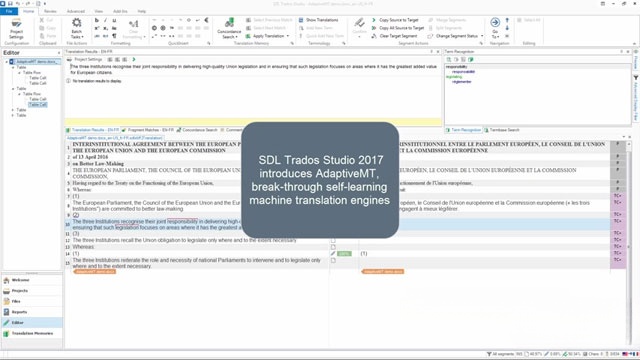Open the Ribbon Display Options button
640x360 pixels.
[x=602, y=3]
